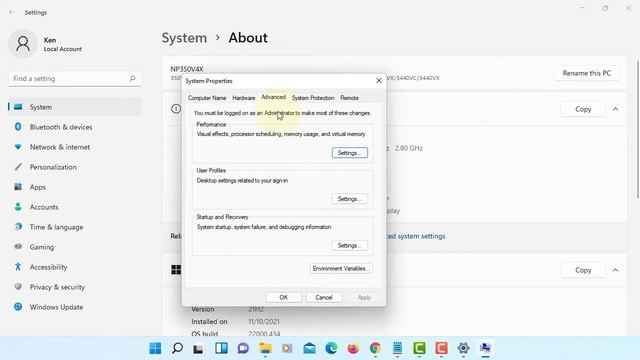
Task: Collapse the device specifications section chevron
Action: [x=615, y=109]
